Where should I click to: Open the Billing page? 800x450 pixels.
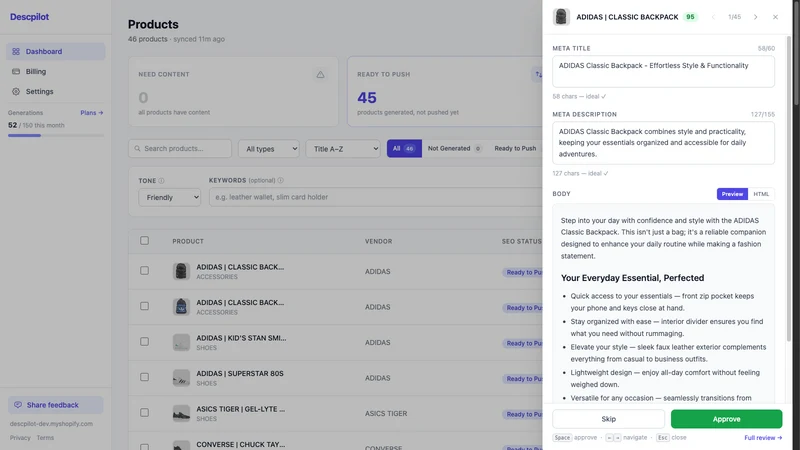(56, 71)
